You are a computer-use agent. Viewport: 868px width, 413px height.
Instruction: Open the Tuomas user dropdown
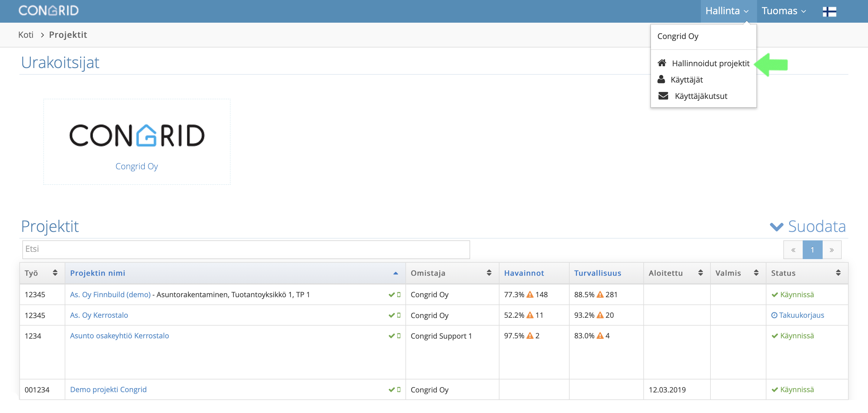tap(783, 11)
